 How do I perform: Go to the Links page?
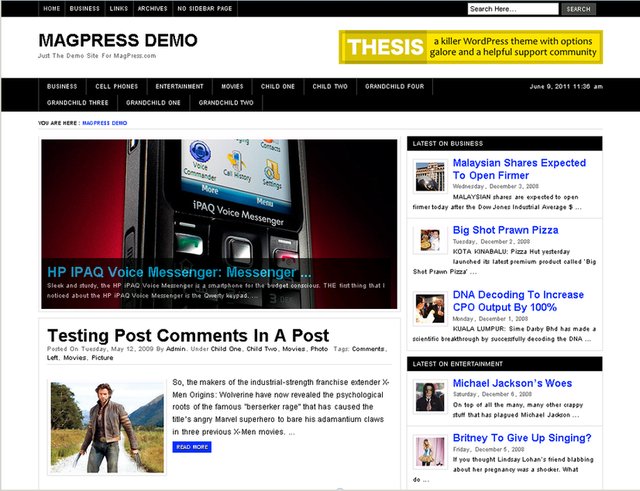click(x=119, y=9)
